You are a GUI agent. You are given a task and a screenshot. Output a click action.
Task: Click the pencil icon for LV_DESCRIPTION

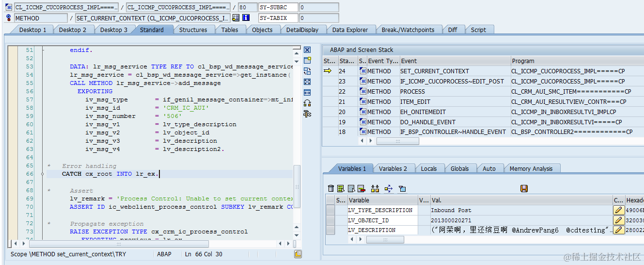coord(619,230)
